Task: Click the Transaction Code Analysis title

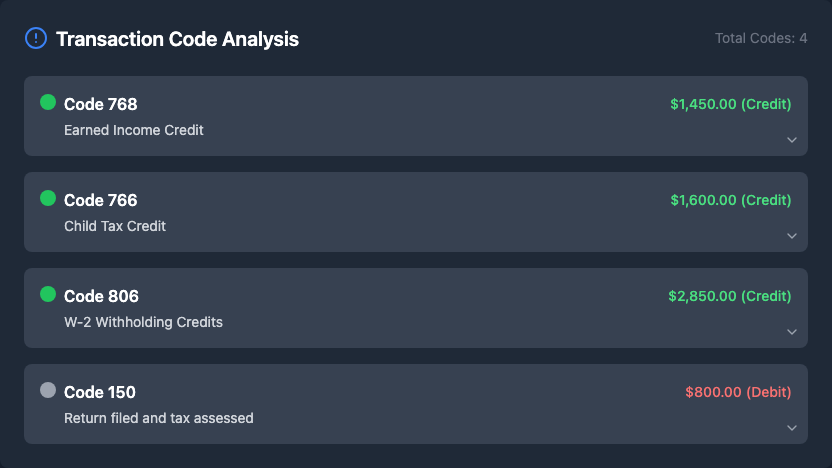Action: (177, 39)
